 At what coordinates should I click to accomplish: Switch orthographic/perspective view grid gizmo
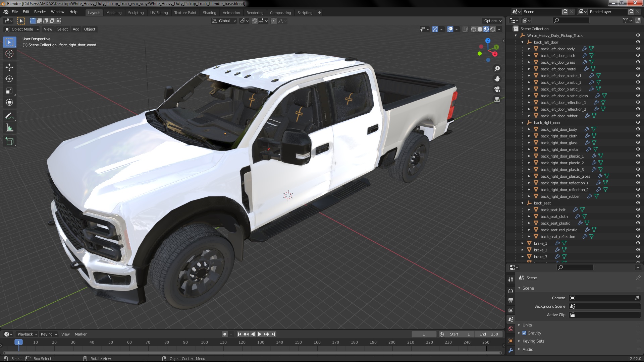coord(497,100)
